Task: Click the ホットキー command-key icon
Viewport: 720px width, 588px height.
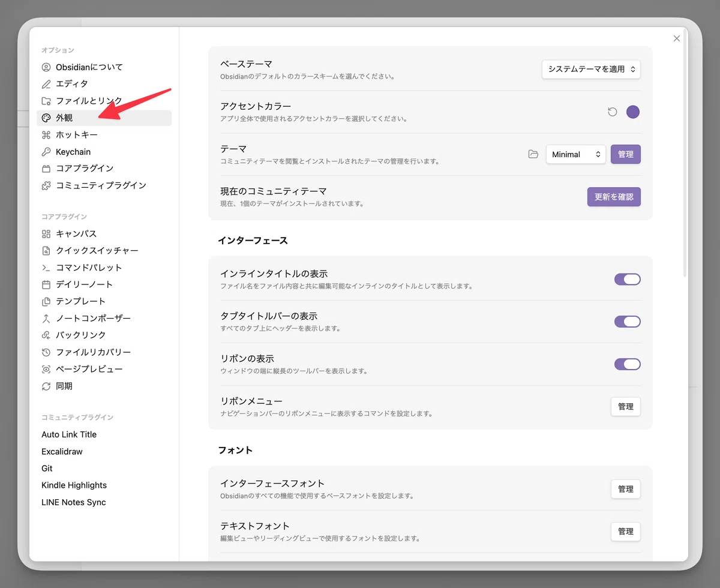Action: [x=46, y=135]
